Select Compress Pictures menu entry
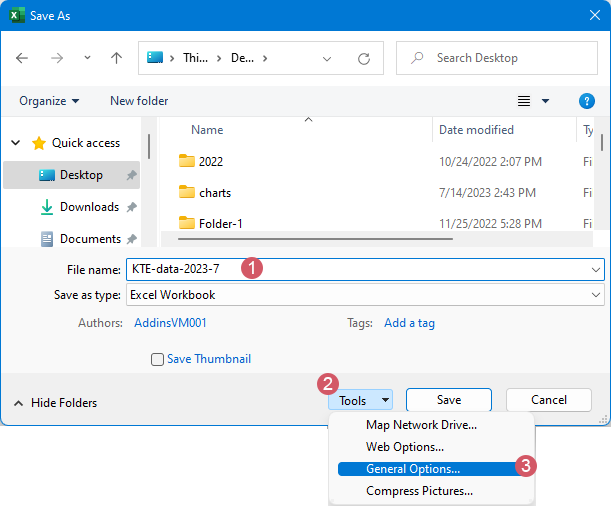 (419, 491)
